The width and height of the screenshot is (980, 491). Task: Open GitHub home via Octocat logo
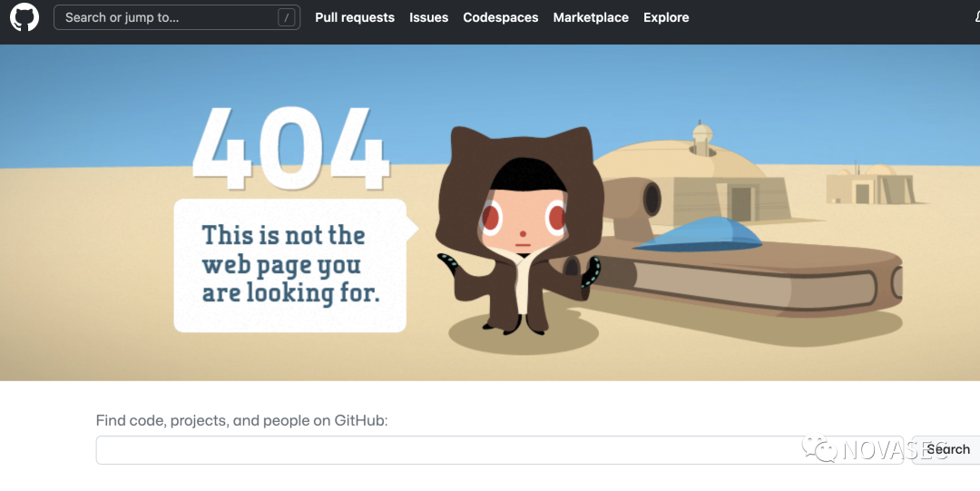click(x=24, y=17)
